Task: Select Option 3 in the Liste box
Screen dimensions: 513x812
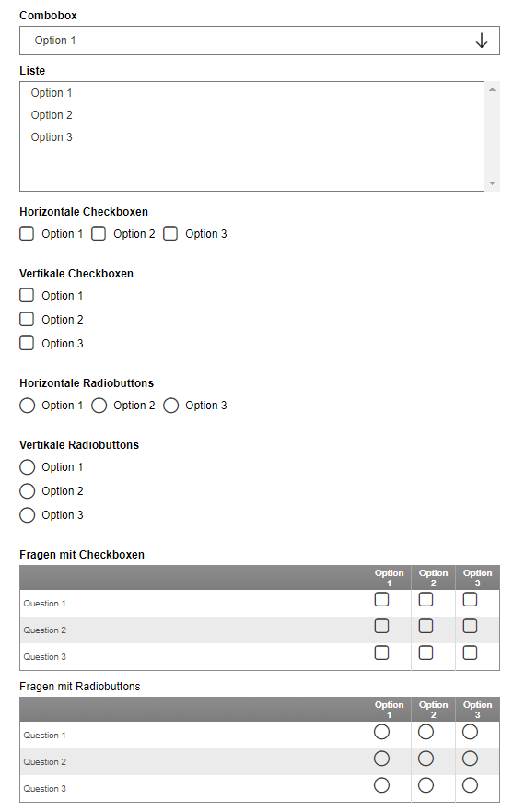Action: pos(252,137)
